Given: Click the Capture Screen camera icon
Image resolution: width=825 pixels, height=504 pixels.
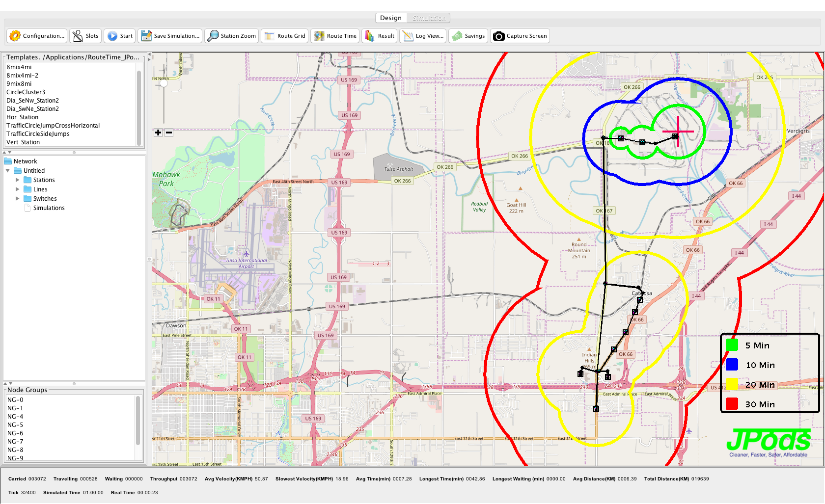Looking at the screenshot, I should (498, 36).
